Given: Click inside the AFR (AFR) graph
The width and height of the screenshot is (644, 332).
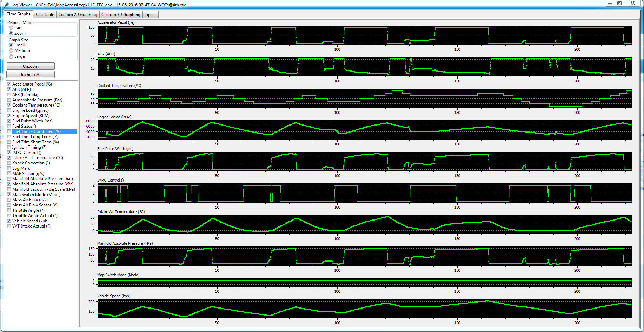Looking at the screenshot, I should 364,67.
